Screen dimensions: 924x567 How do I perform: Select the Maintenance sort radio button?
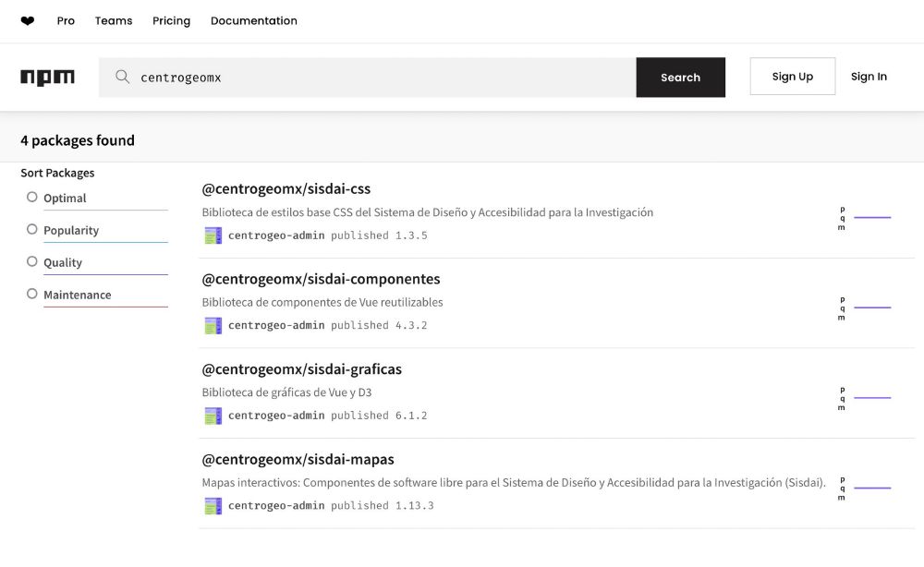coord(31,294)
